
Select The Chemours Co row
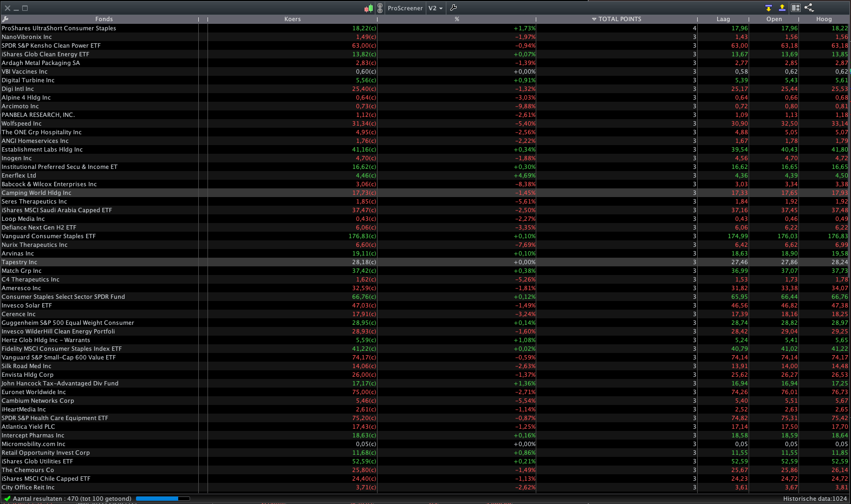[x=425, y=470]
